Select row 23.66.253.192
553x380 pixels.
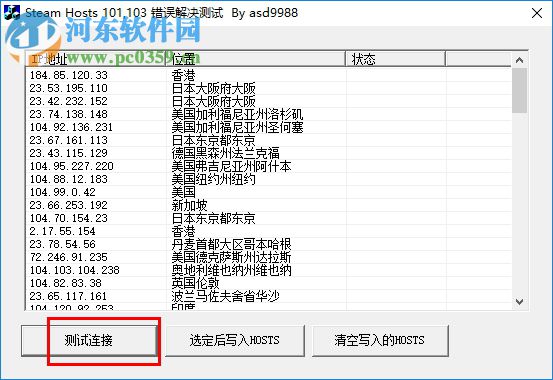[269, 205]
